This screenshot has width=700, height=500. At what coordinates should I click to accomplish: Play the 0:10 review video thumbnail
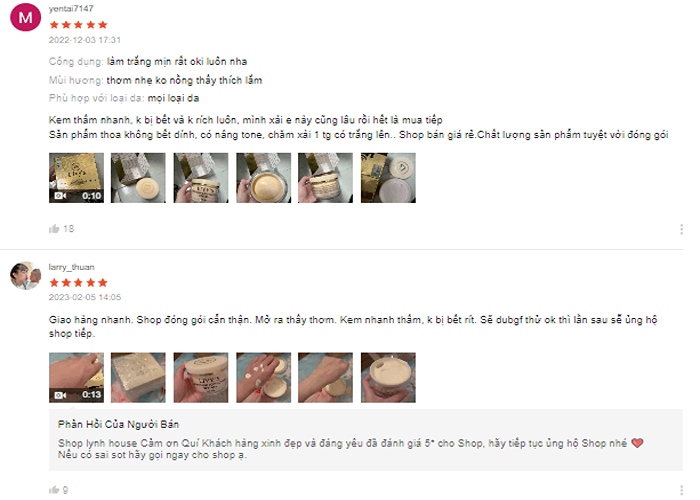76,178
